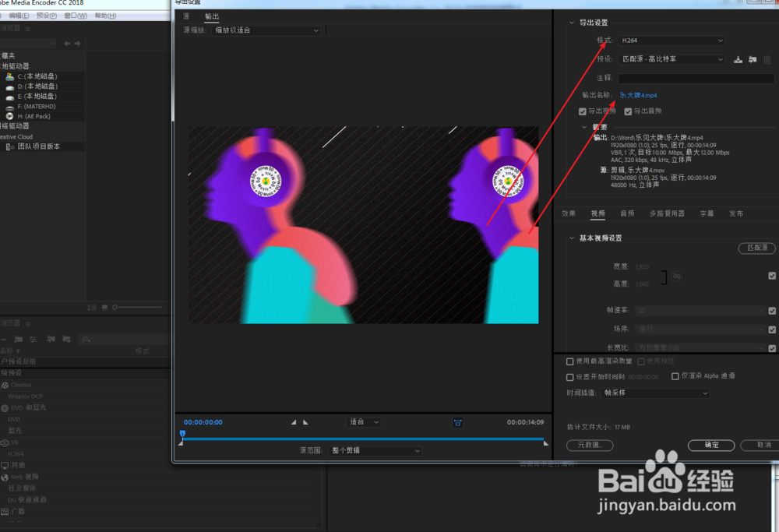The width and height of the screenshot is (779, 532).
Task: Switch to the Audio tab
Action: tap(627, 213)
